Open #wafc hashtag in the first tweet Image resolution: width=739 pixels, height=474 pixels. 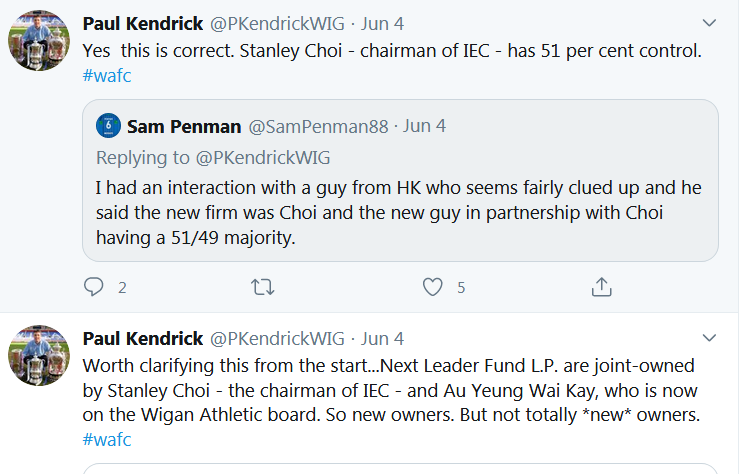(107, 75)
